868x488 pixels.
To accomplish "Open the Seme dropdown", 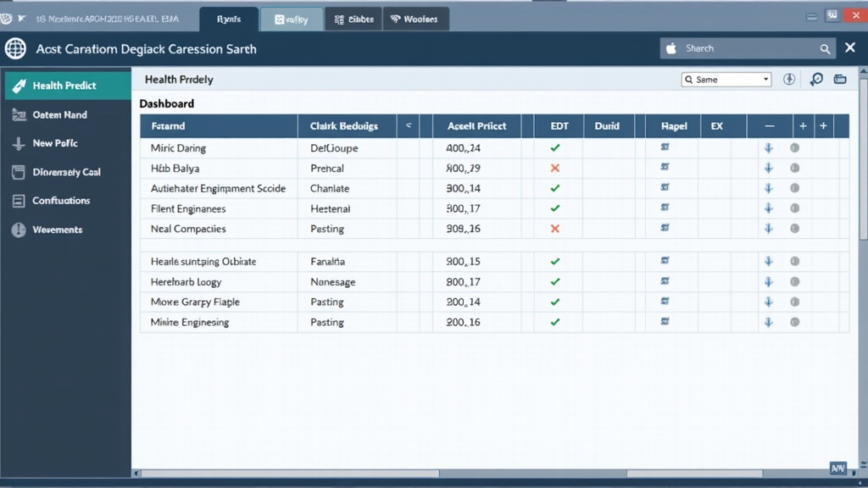I will pos(726,80).
